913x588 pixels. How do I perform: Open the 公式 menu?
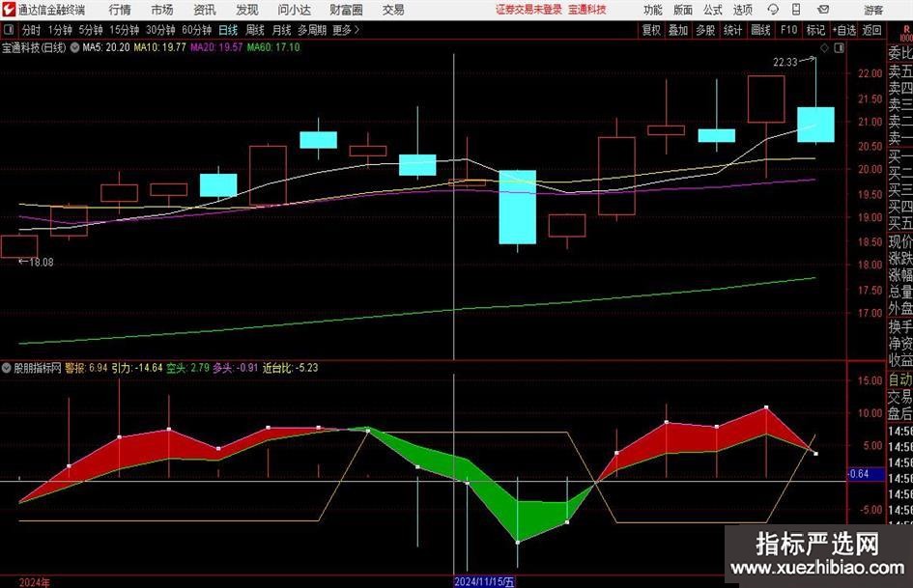pos(713,10)
